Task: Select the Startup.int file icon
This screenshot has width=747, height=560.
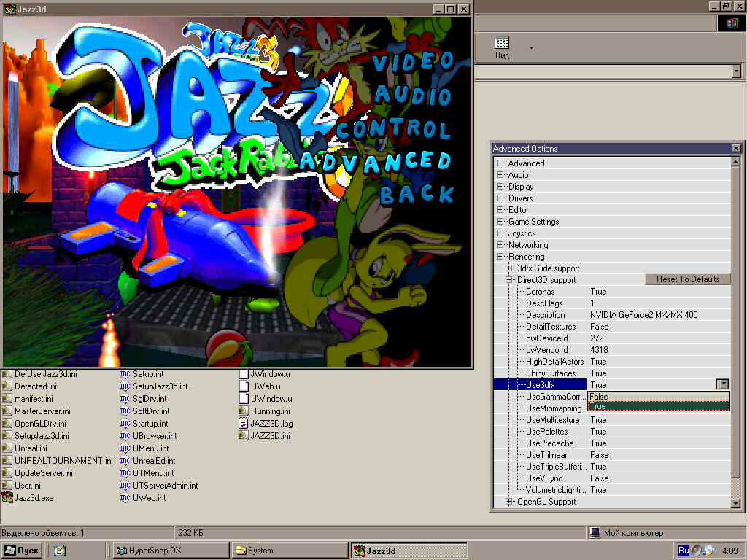Action: 125,424
